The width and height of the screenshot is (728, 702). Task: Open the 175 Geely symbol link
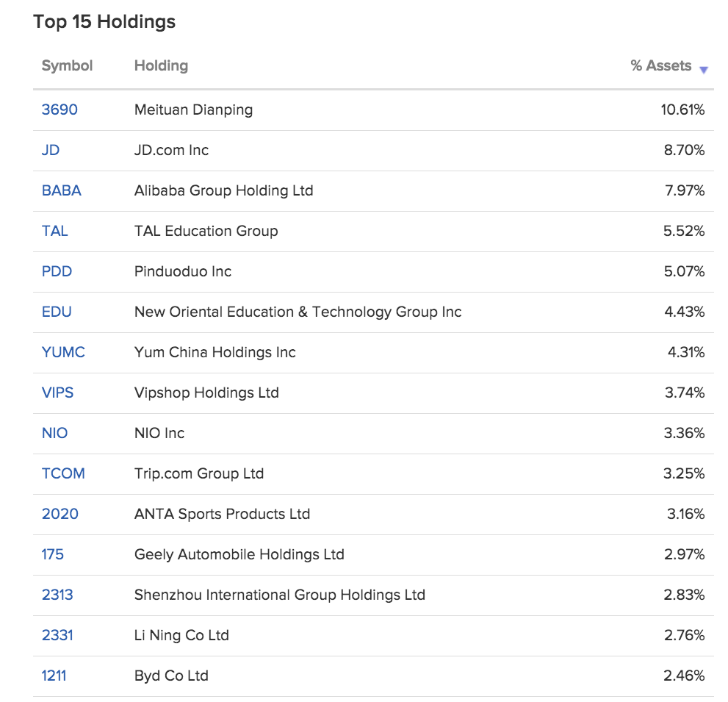point(52,554)
